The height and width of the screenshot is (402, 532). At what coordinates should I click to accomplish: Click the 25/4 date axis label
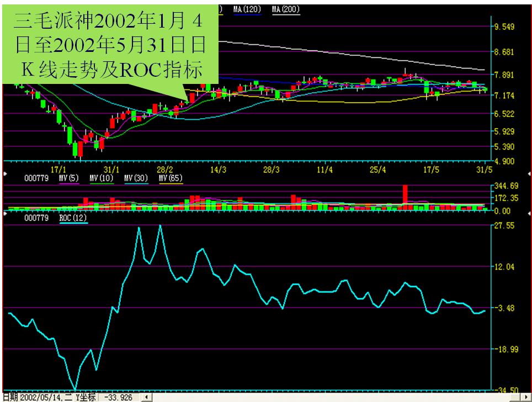click(377, 170)
